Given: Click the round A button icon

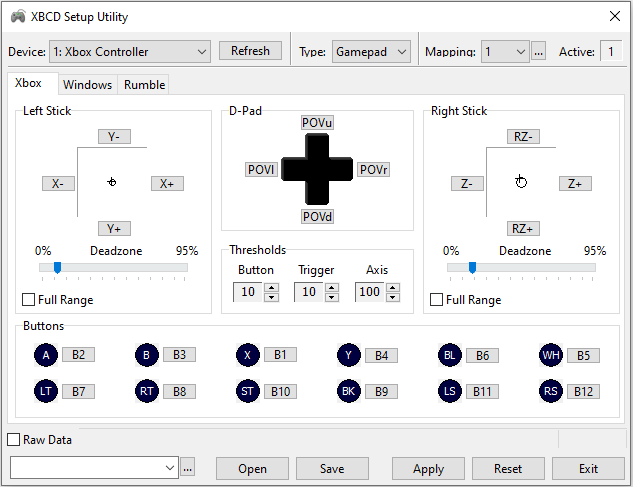Looking at the screenshot, I should coord(46,355).
